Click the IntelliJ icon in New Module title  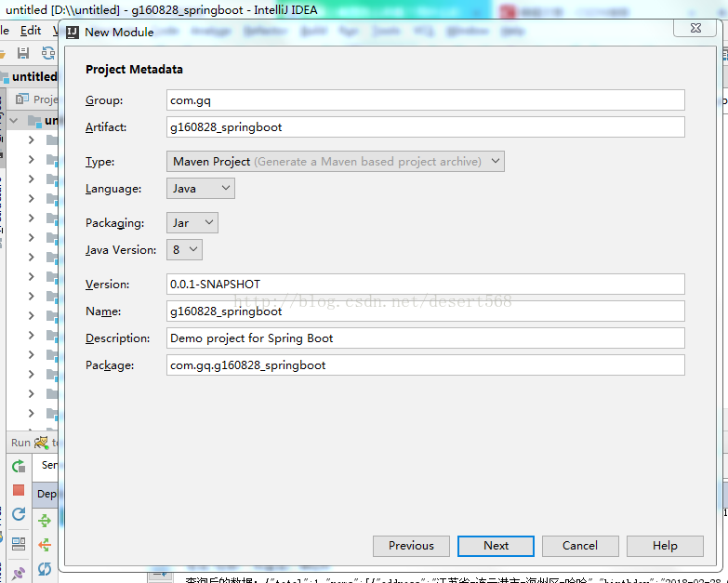point(73,33)
